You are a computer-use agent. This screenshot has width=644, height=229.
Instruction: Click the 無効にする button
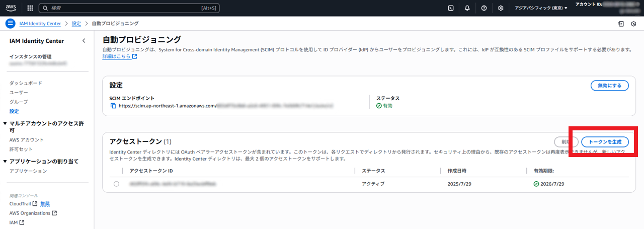(x=609, y=86)
